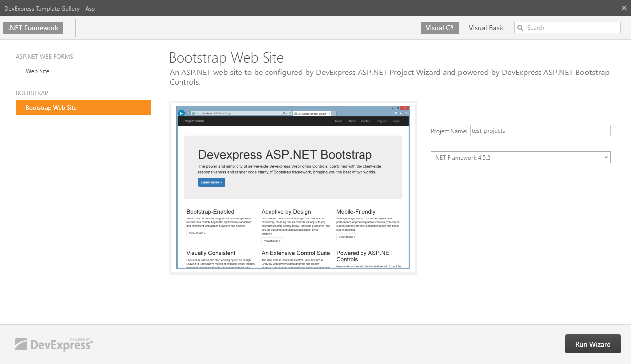Viewport: 631px width, 364px height.
Task: Click the Bootstrap Web Site title heading
Action: point(226,58)
